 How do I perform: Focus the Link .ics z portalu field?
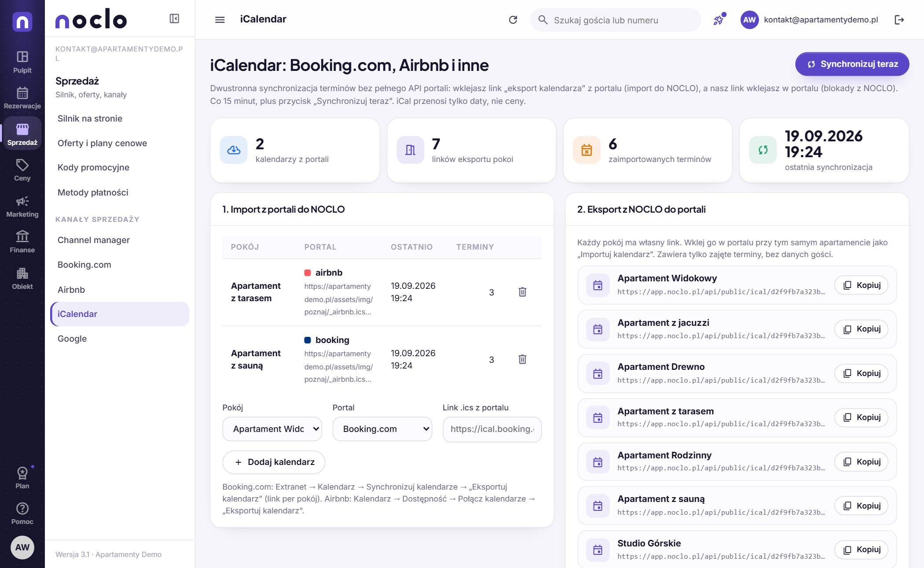[492, 429]
